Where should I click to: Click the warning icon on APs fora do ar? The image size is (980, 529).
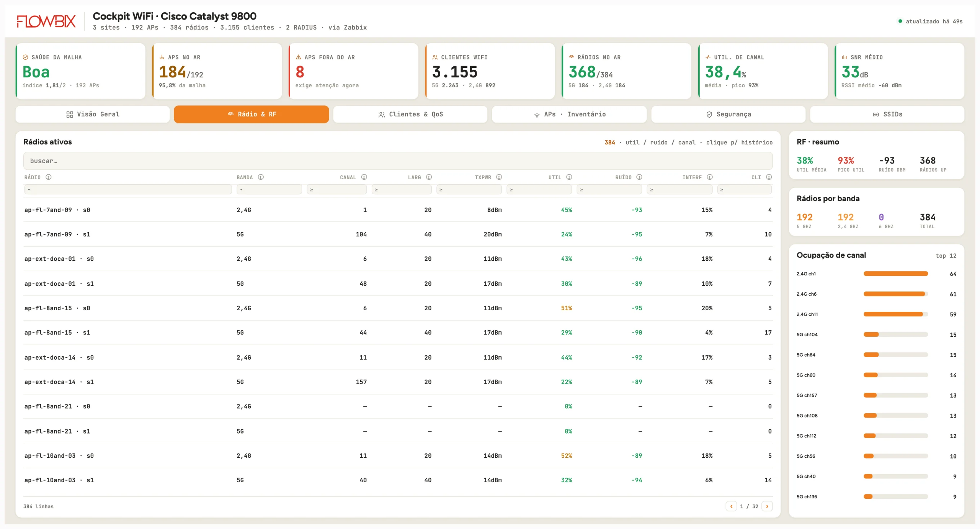click(x=299, y=57)
